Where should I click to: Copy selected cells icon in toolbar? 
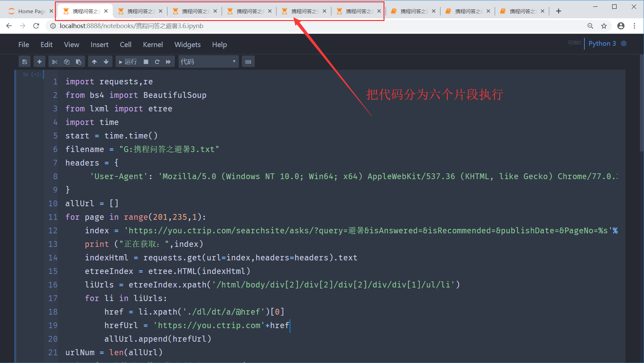click(67, 62)
